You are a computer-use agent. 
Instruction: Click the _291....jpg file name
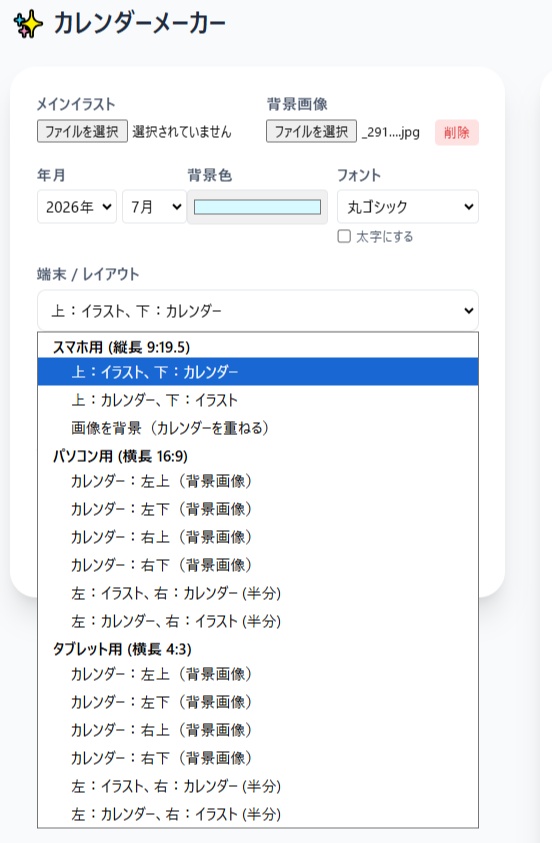pyautogui.click(x=391, y=132)
